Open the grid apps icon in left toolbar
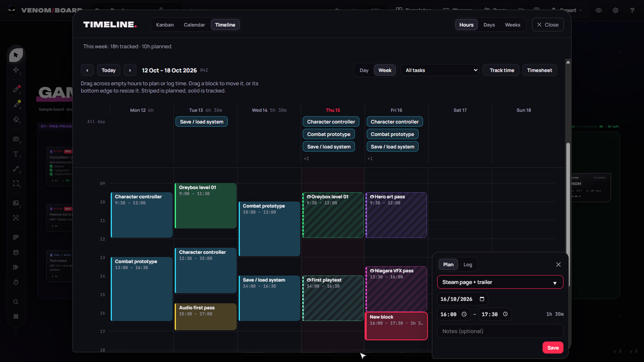The width and height of the screenshot is (644, 362). (16, 317)
